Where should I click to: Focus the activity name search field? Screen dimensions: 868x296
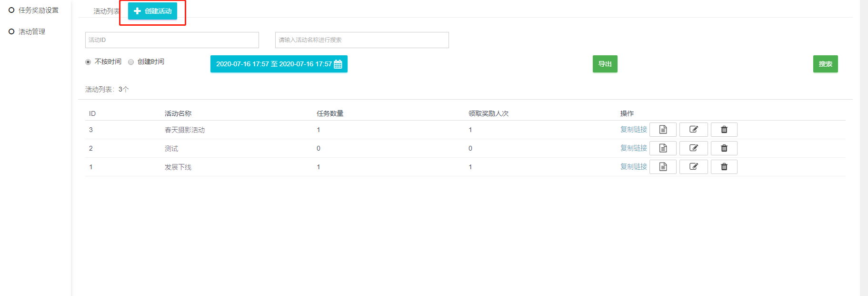pos(362,40)
